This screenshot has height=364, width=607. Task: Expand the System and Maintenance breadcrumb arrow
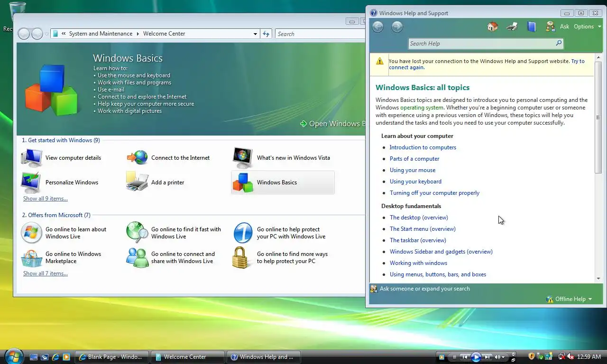pyautogui.click(x=138, y=34)
